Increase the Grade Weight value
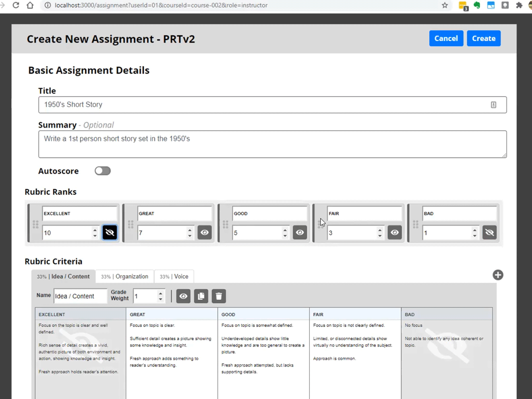Screen dimensions: 532x399 [160, 293]
